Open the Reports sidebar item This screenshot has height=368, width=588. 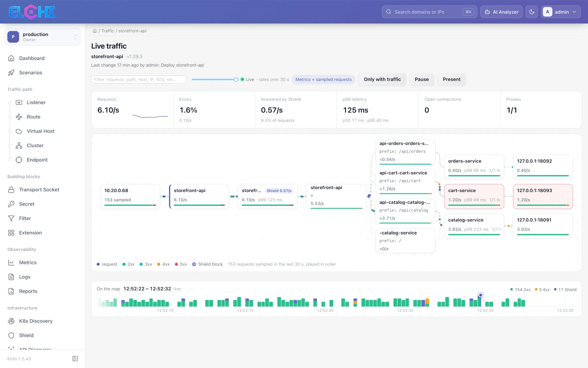coord(42,291)
